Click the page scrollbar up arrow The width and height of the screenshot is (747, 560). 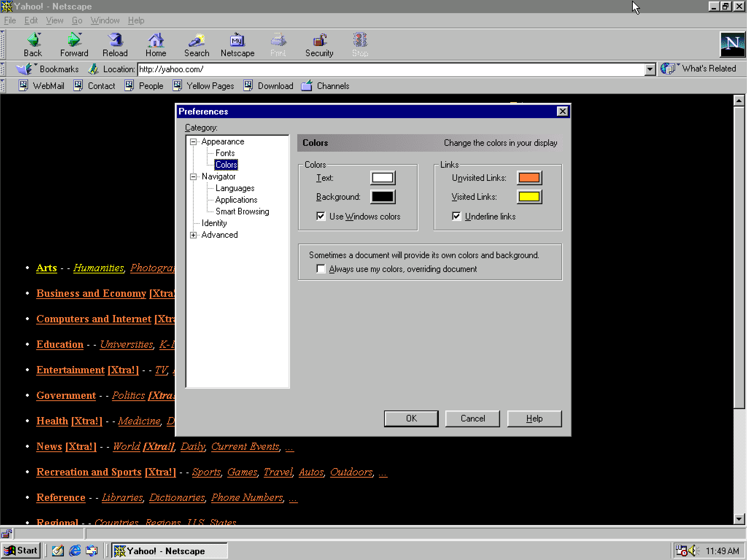coord(739,100)
